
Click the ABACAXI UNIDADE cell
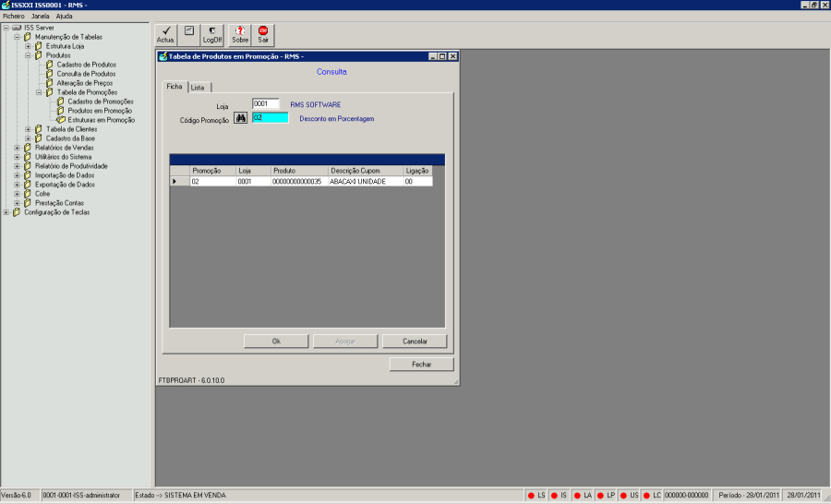tap(366, 181)
